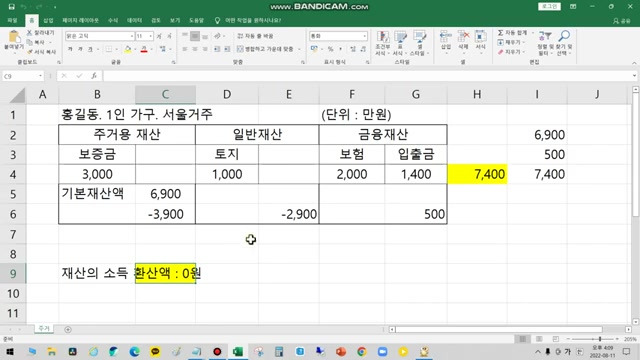The width and height of the screenshot is (640, 360).
Task: Expand the formula bar chevron
Action: 634,76
